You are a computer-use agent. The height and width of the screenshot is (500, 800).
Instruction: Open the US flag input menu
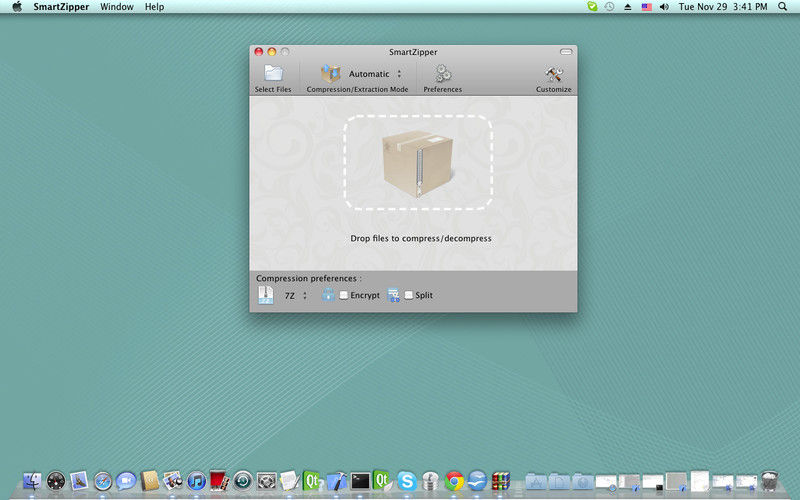point(646,7)
